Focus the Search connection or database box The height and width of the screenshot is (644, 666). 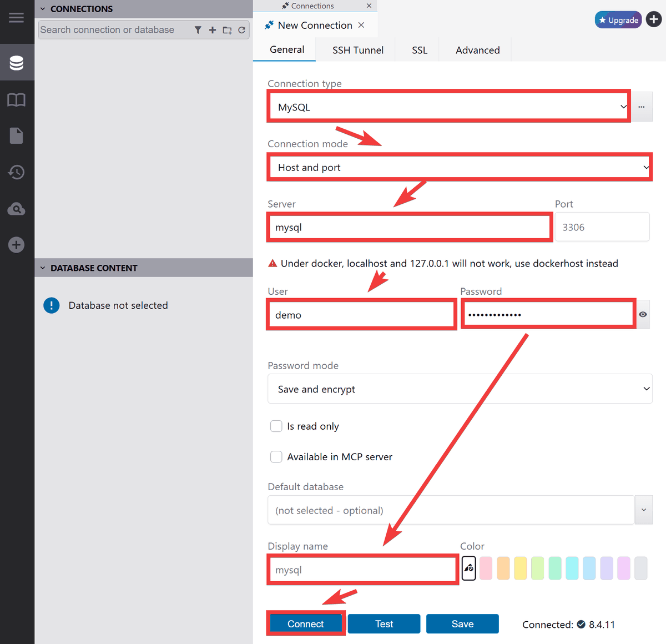click(115, 30)
